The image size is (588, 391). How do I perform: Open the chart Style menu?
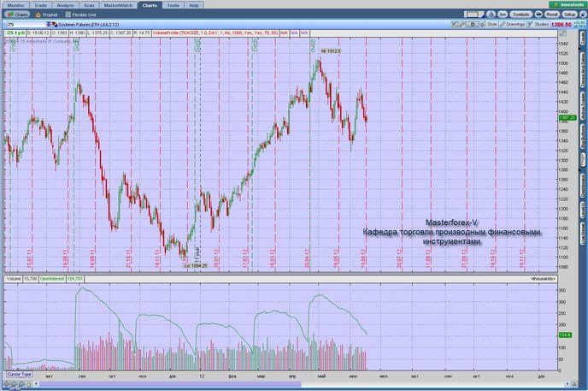(489, 24)
